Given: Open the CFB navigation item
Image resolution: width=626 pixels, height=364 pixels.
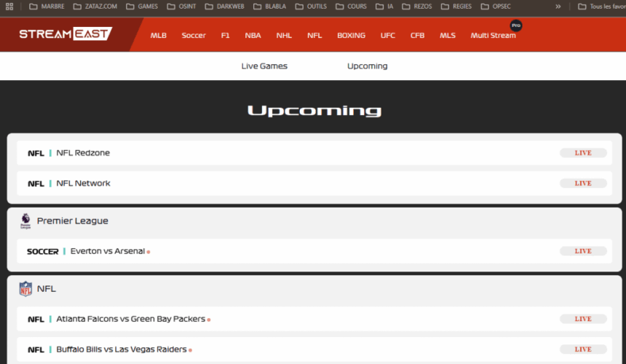Looking at the screenshot, I should point(417,35).
